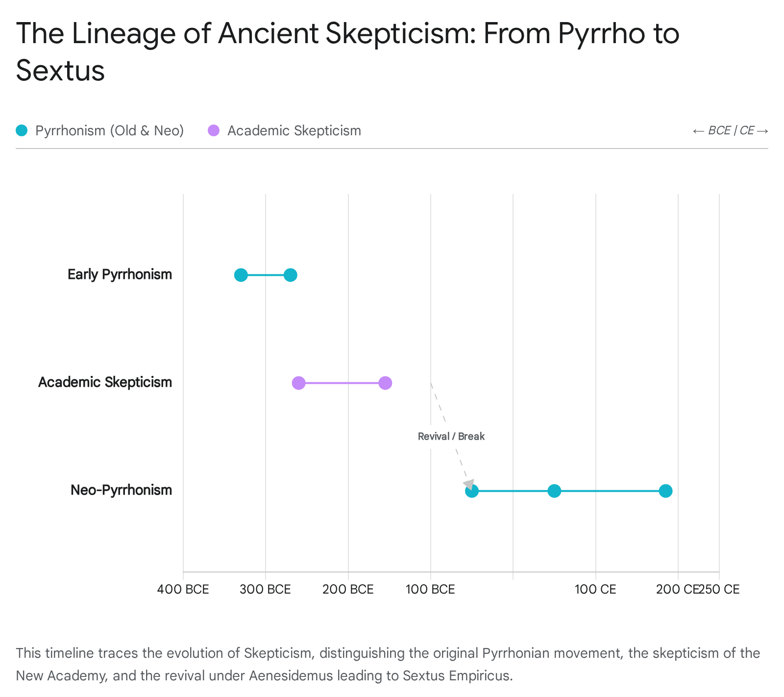The image size is (784, 697).
Task: Click the Early Pyrrhonism row label
Action: (120, 274)
